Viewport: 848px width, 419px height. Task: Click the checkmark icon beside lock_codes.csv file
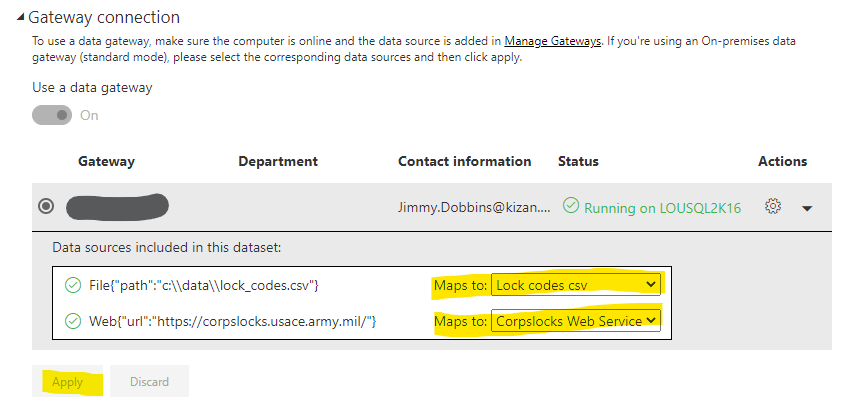(72, 286)
